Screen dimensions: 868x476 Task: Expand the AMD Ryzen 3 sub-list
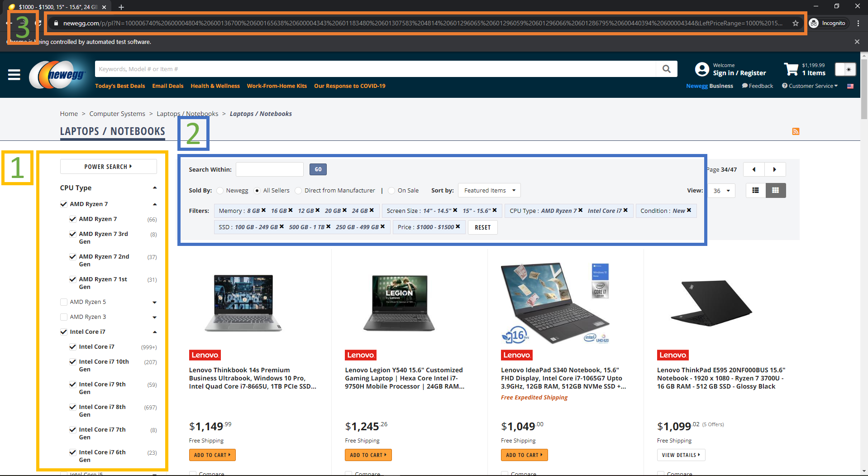click(x=155, y=317)
